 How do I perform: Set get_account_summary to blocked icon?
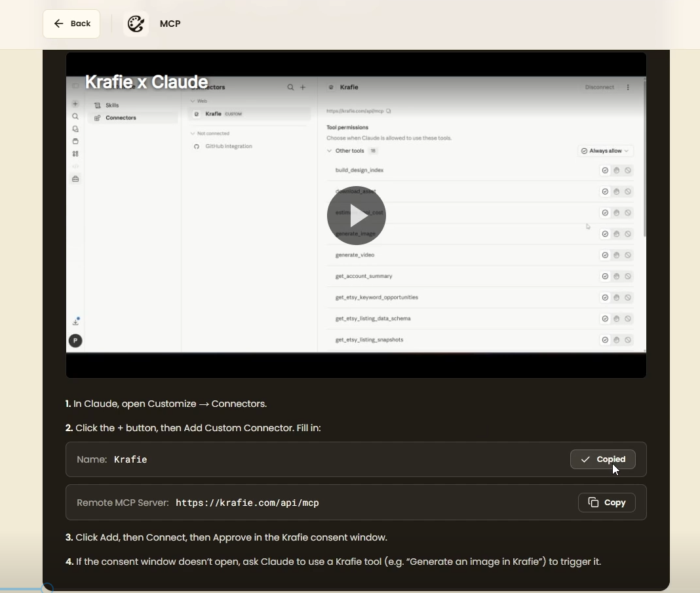pos(628,277)
